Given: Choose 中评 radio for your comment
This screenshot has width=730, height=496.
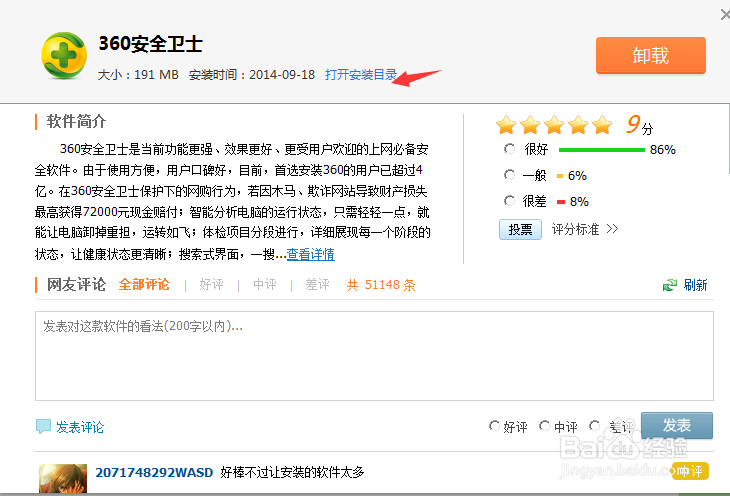Looking at the screenshot, I should tap(544, 426).
